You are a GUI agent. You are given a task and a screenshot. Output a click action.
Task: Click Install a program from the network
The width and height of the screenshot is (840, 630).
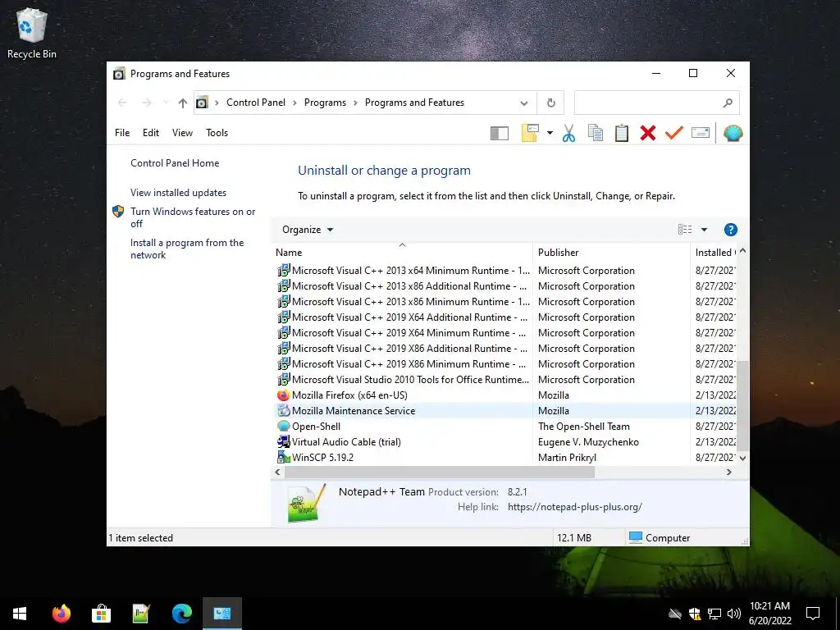187,249
